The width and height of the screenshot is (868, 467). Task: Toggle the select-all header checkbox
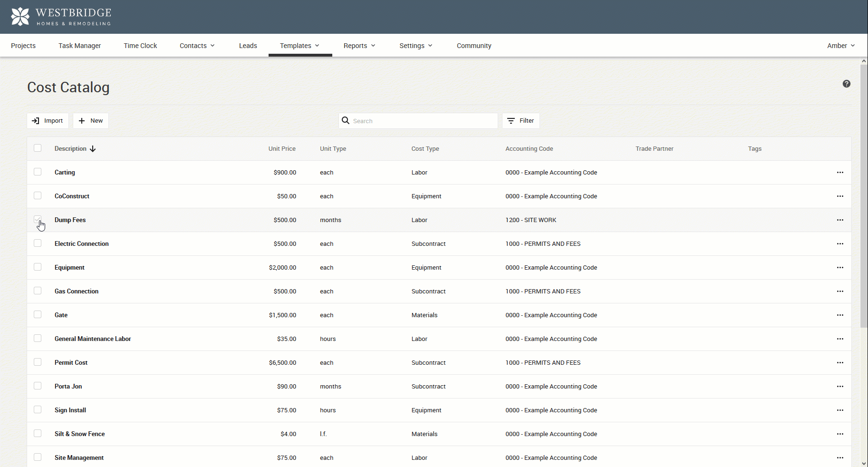[38, 148]
